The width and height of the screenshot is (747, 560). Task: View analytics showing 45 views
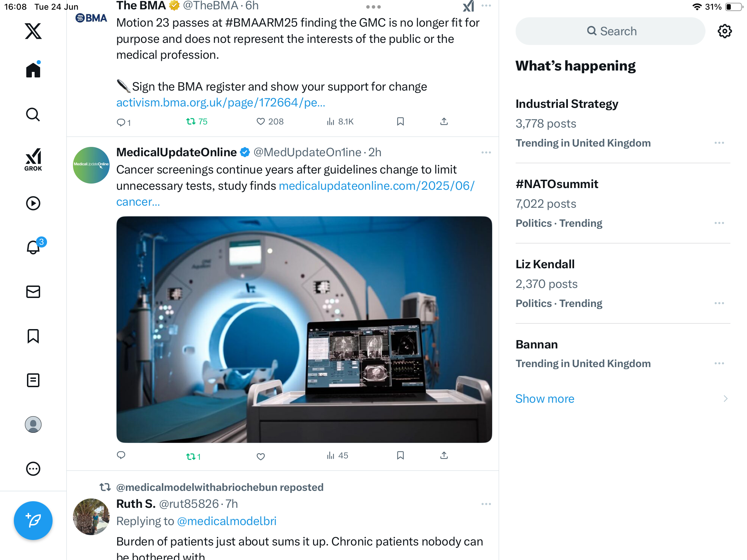pos(338,456)
